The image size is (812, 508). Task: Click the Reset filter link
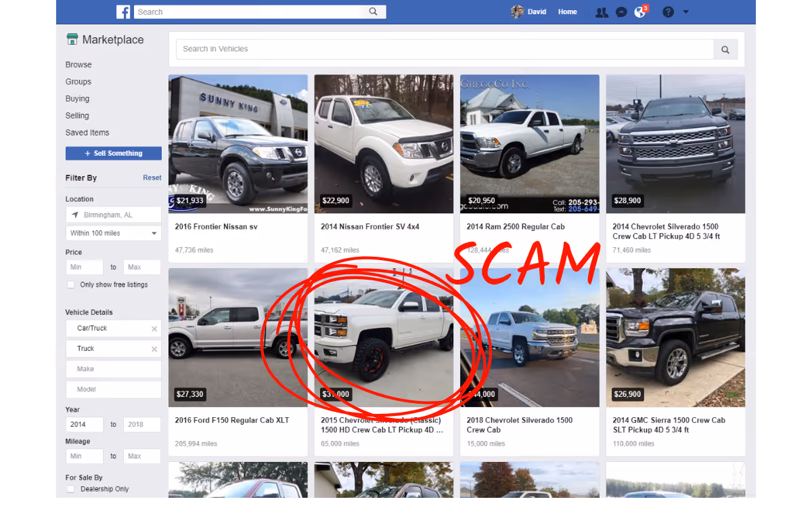click(x=152, y=178)
